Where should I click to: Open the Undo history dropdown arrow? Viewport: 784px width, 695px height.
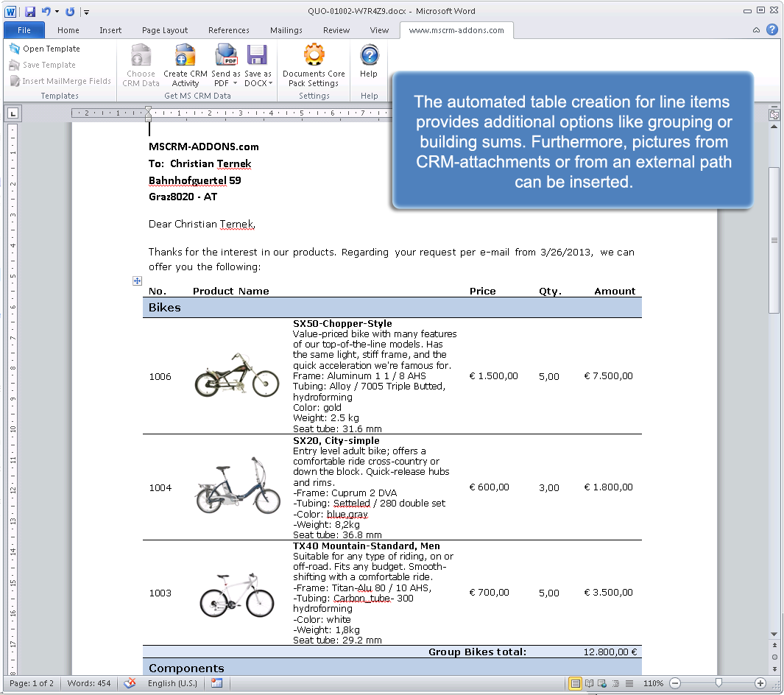click(x=57, y=12)
